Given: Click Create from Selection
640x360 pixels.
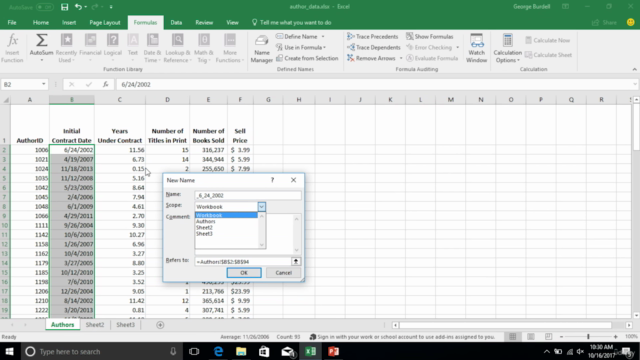Looking at the screenshot, I should click(307, 58).
